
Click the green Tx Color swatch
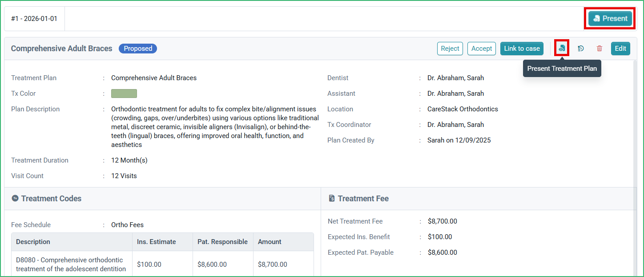124,94
